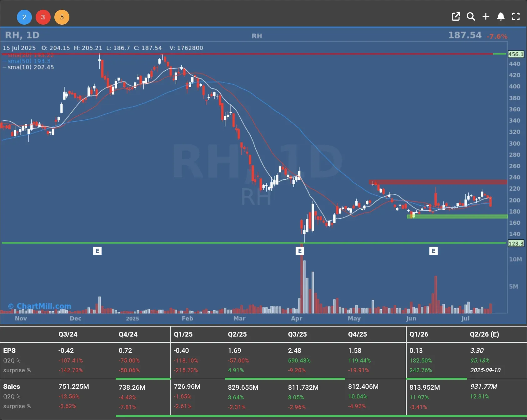Screen dimensions: 527x420
Task: Click the sma(50) 193.3 legend label
Action: coord(27,61)
